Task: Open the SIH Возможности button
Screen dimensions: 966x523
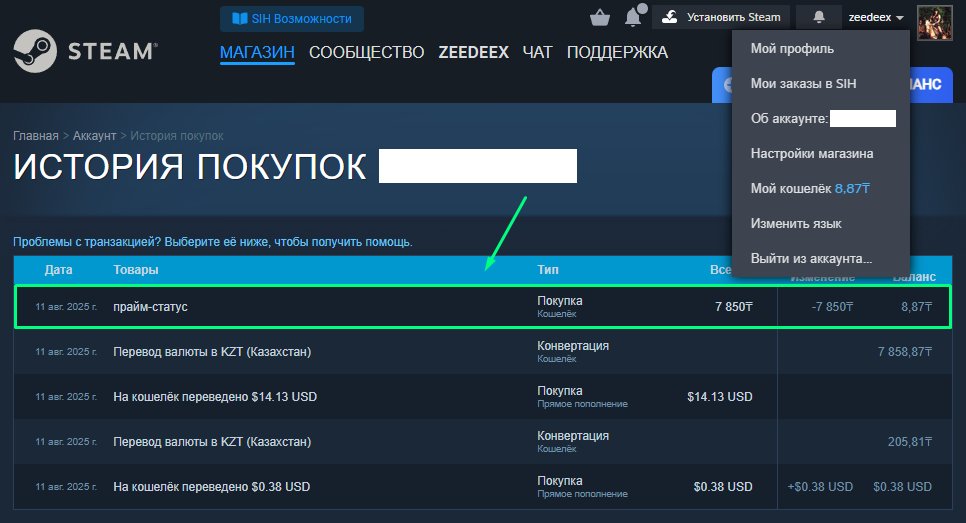Action: click(x=292, y=18)
